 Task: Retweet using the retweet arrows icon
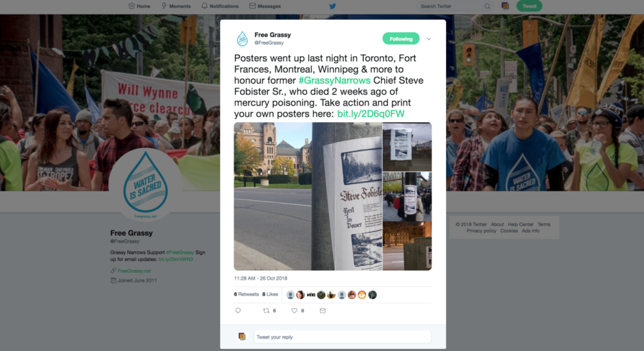pyautogui.click(x=266, y=311)
